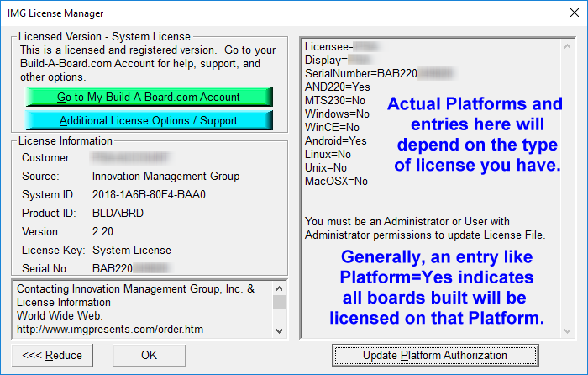
Task: Select the System ID value 2018-1A6B-80F4-BAA0
Action: [x=149, y=194]
